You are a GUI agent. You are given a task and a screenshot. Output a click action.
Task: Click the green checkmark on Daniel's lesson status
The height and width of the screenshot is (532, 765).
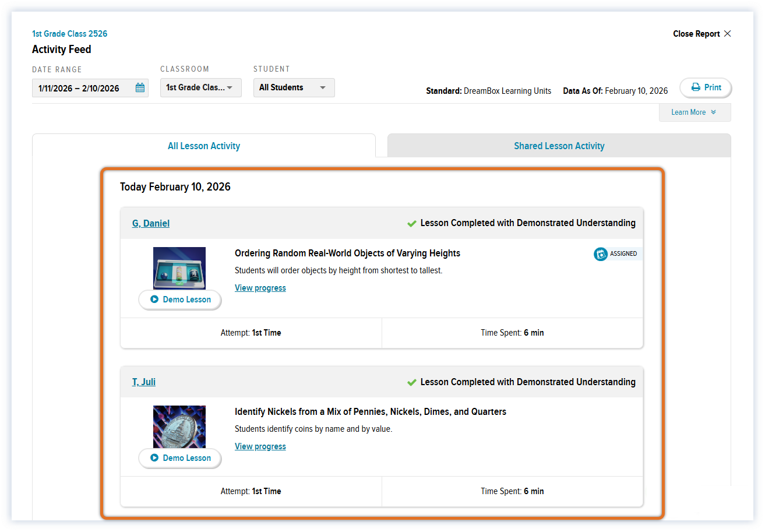(412, 224)
